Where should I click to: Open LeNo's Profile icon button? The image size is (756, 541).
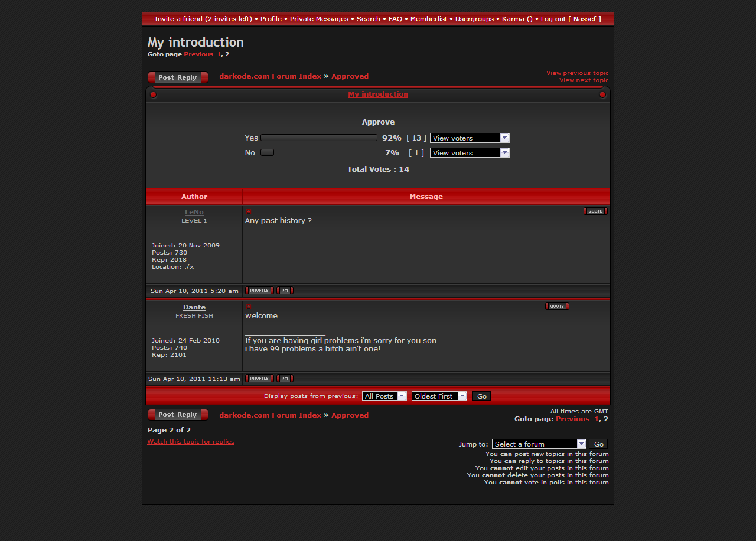click(259, 291)
